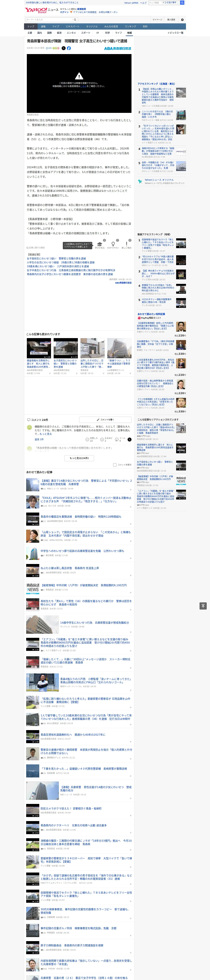Click the scroll-to-top arrow button
This screenshot has height=980, width=210.
[203, 606]
